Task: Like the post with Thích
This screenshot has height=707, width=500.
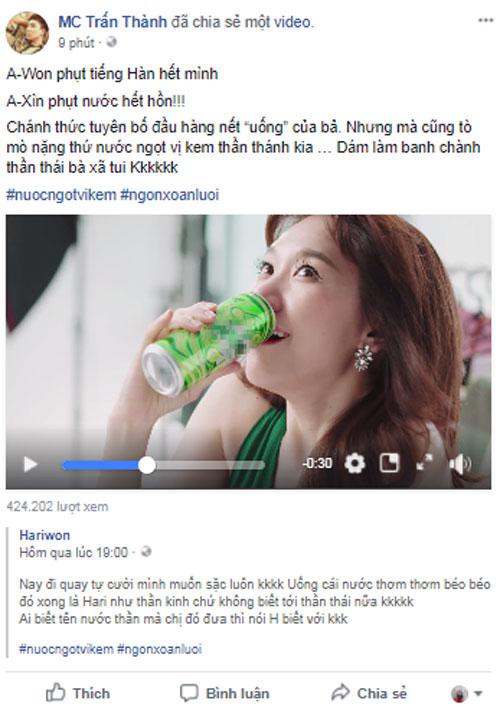Action: 78,693
